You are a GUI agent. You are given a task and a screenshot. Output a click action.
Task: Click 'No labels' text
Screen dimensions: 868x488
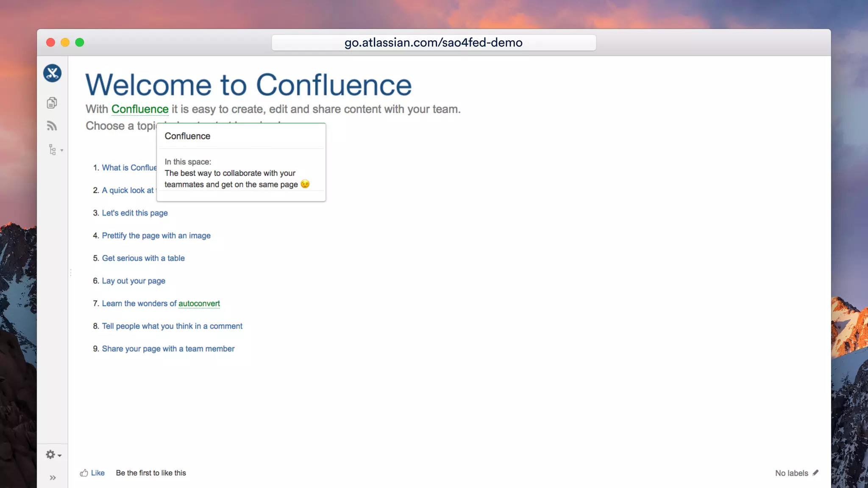tap(791, 473)
